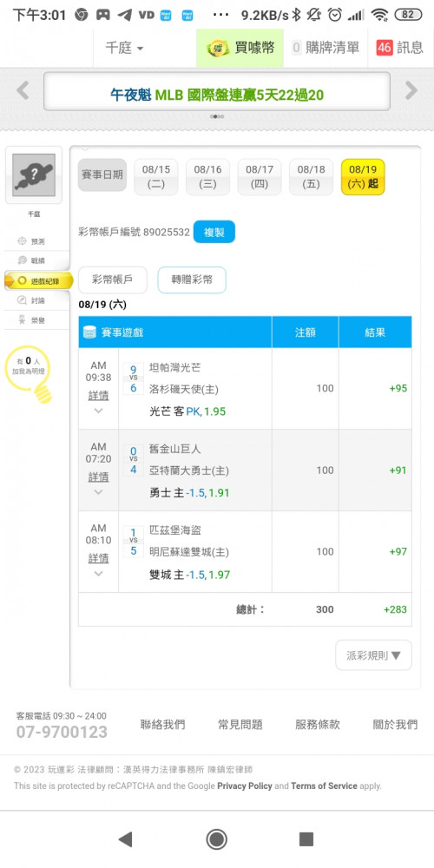
Task: Open the 訊息 messages badge
Action: point(399,48)
